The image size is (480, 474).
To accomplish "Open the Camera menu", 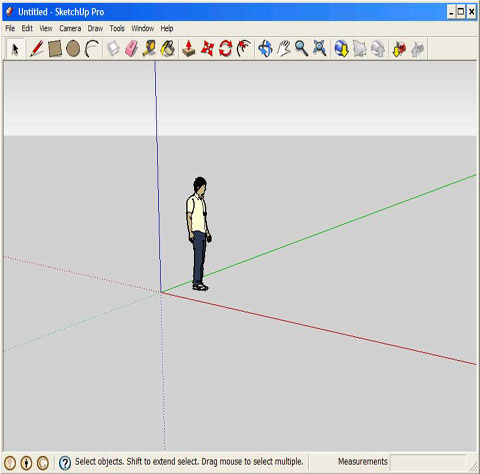I will pyautogui.click(x=70, y=28).
